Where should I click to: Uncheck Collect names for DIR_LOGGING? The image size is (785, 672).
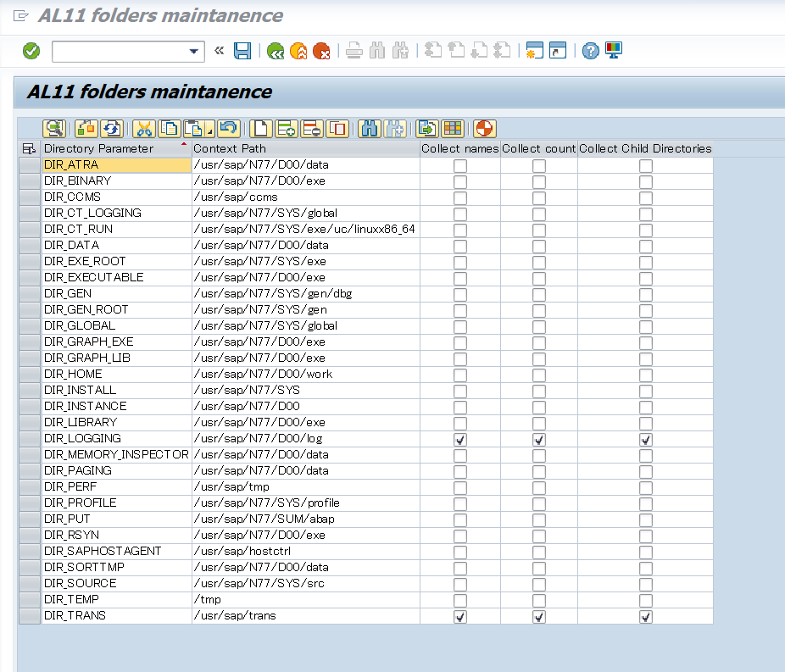click(x=460, y=440)
